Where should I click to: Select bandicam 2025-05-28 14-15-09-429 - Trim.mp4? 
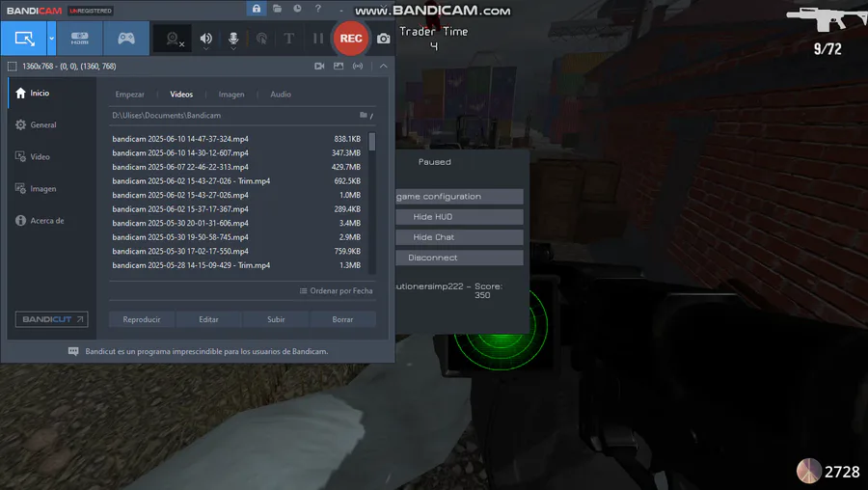click(238, 265)
